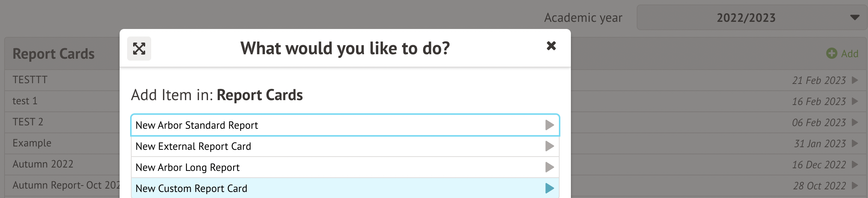
Task: Expand arrow next to 06 Feb 2023
Action: point(855,122)
